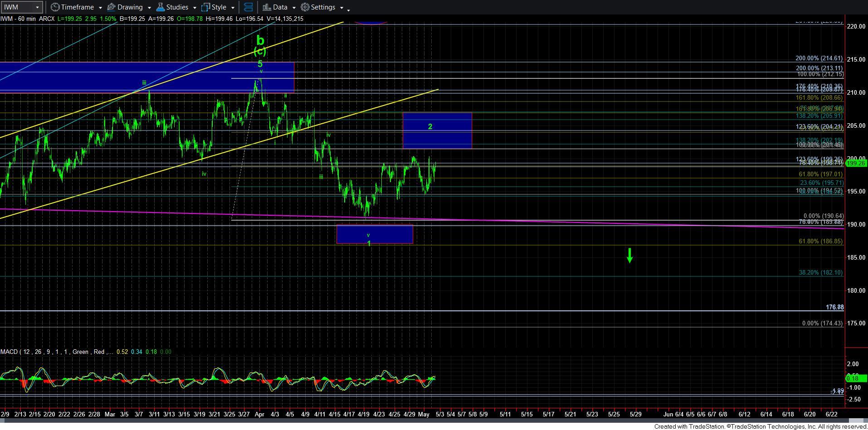This screenshot has width=868, height=430.
Task: Click the Style overlapping-squares icon
Action: [205, 7]
